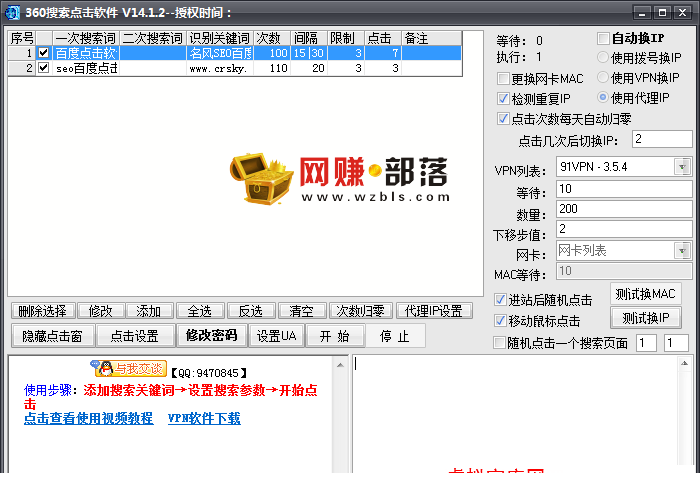
Task: Close the 360搜索点击软件 window
Action: click(x=683, y=13)
